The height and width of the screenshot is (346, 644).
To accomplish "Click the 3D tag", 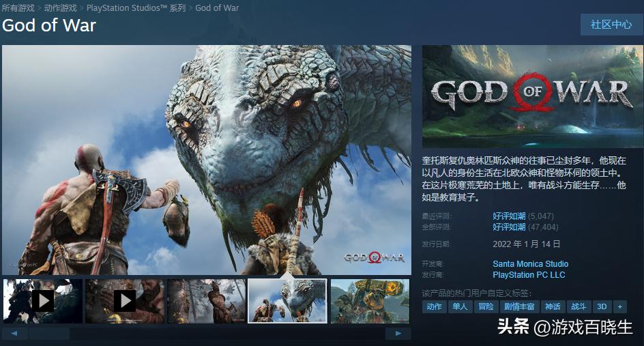I will (x=602, y=306).
